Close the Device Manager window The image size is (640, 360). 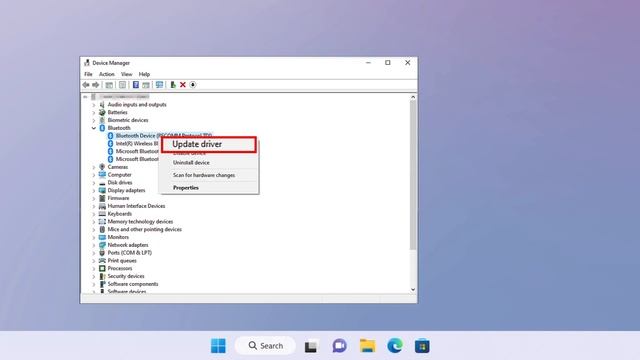click(407, 63)
